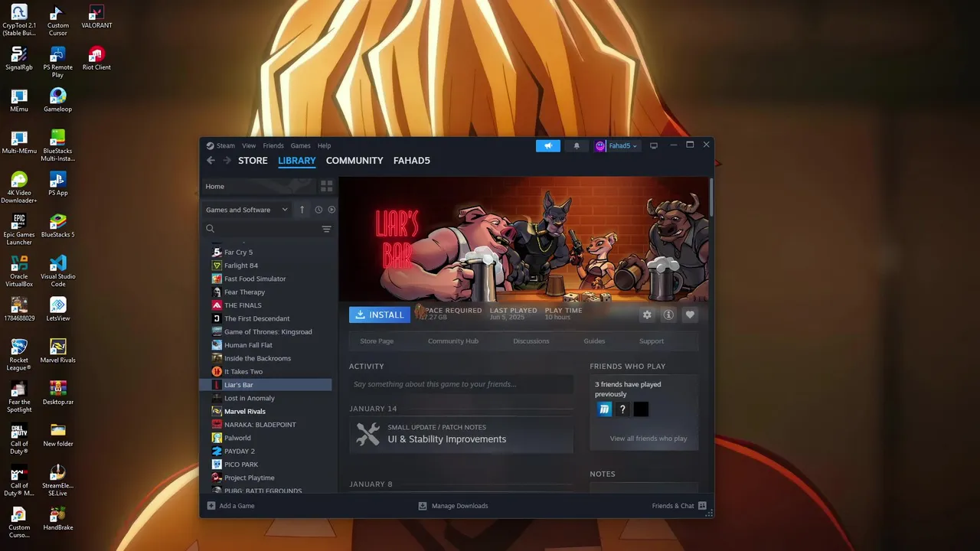Image resolution: width=980 pixels, height=551 pixels.
Task: Open the Support link
Action: click(x=652, y=341)
